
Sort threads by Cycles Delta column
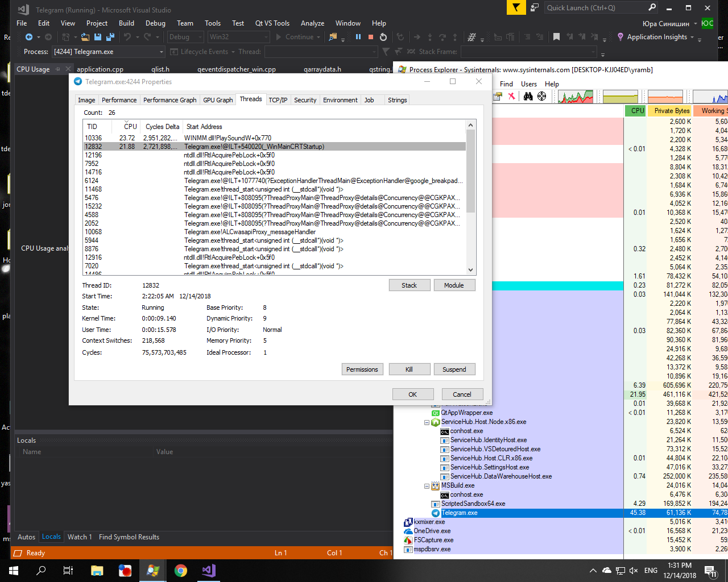coord(162,127)
